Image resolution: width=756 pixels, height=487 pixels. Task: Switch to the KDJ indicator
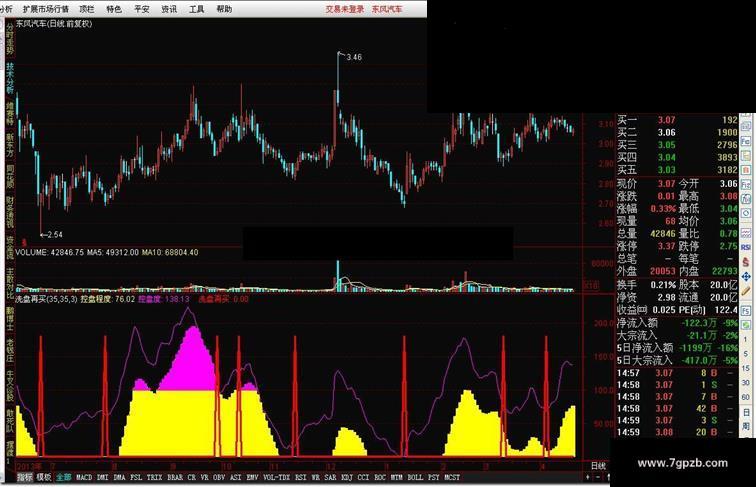[347, 477]
